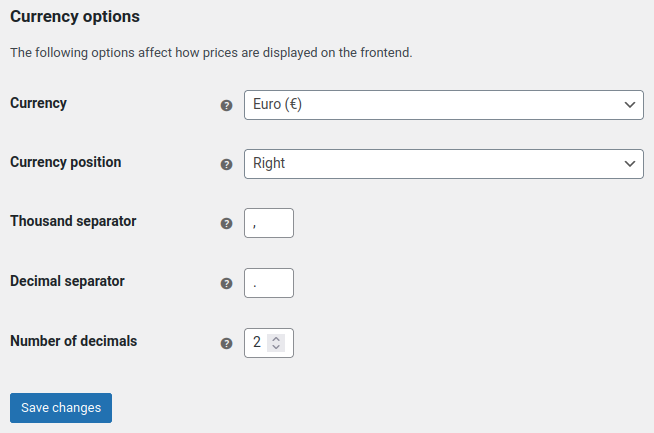Click the help icon beside Currency
Viewport: 654px width, 433px height.
tap(226, 106)
